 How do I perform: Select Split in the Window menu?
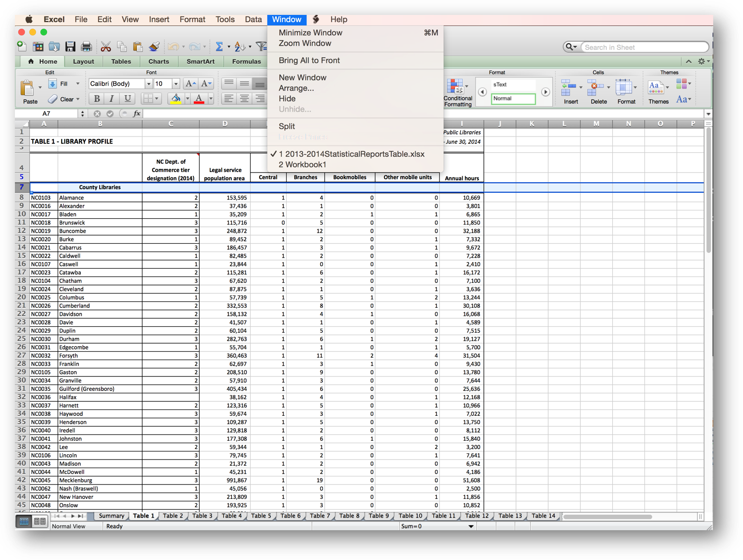[x=287, y=126]
